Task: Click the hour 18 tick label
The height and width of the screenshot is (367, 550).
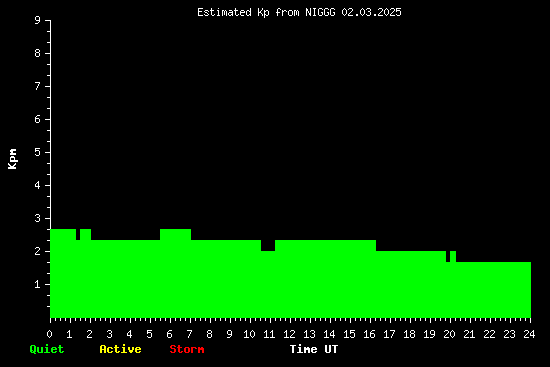Action: pyautogui.click(x=409, y=334)
